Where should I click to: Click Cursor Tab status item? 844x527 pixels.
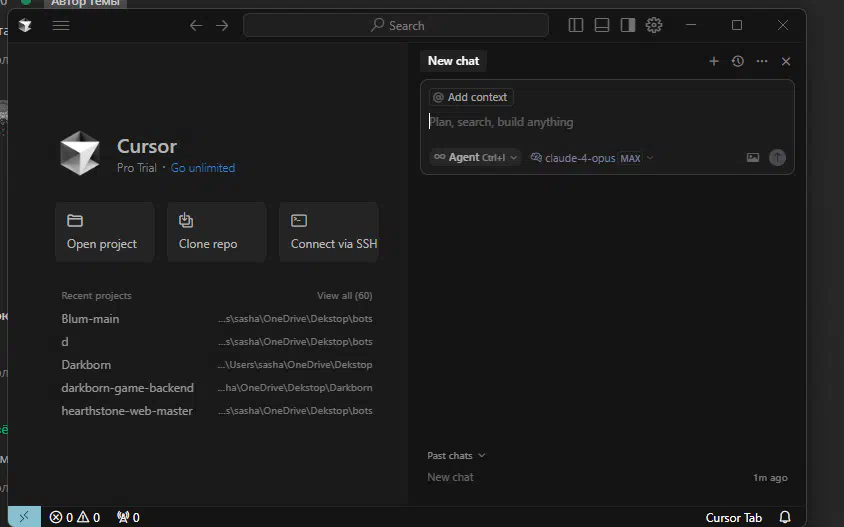tap(734, 517)
